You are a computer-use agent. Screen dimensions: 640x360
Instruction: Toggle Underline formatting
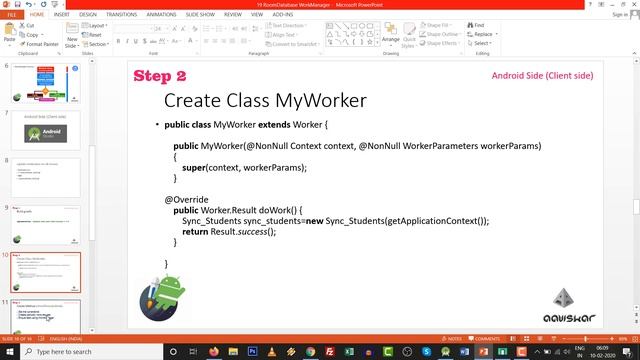point(136,41)
